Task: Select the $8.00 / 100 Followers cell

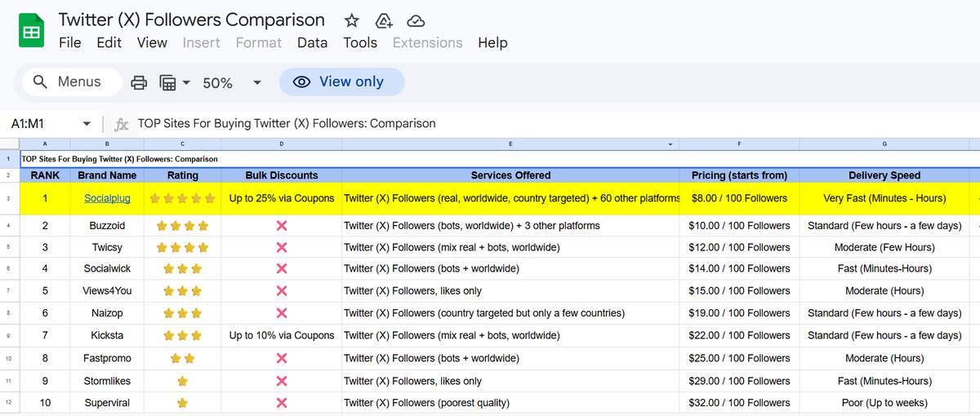Action: point(739,198)
